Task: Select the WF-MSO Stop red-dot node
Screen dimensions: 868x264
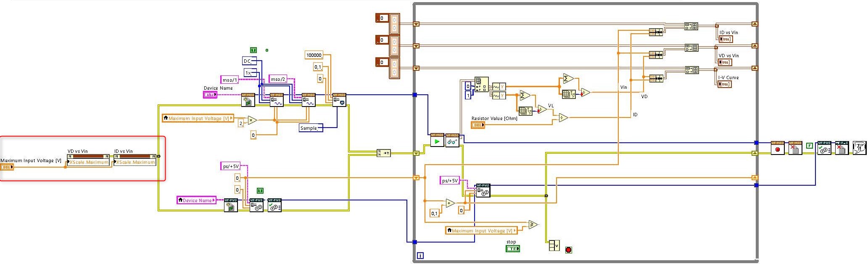Action: 778,148
